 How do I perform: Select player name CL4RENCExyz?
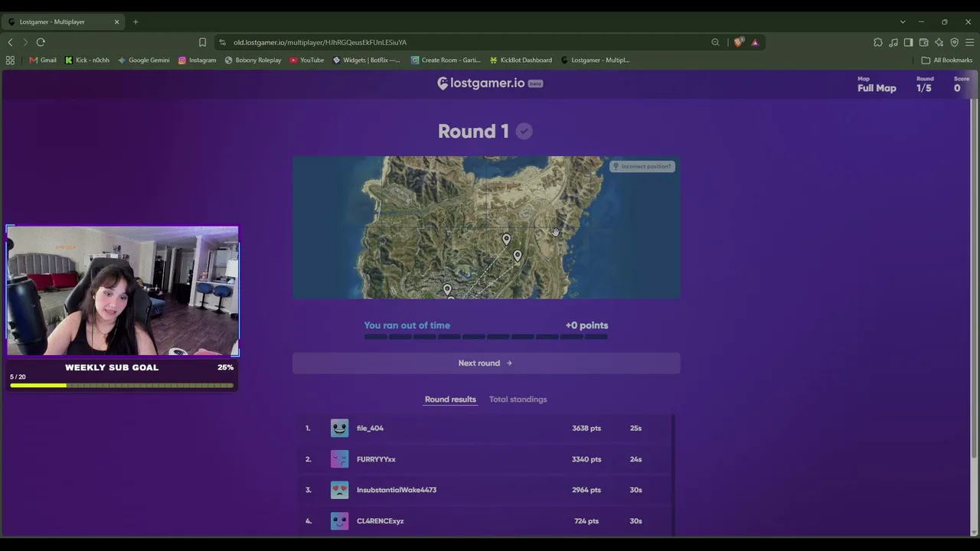[x=380, y=521]
